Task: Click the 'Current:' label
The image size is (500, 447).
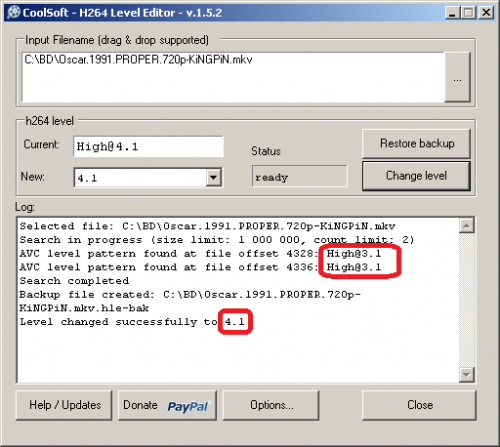Action: (x=41, y=144)
